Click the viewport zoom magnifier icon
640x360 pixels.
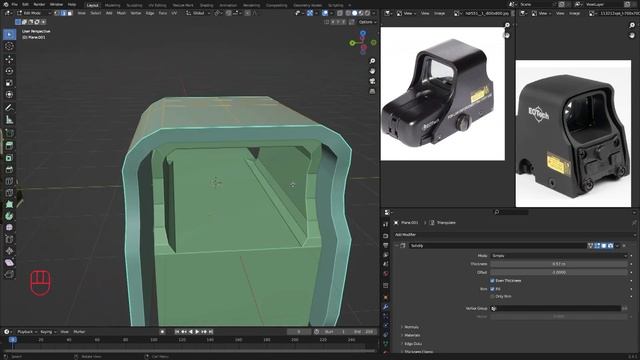[x=372, y=61]
